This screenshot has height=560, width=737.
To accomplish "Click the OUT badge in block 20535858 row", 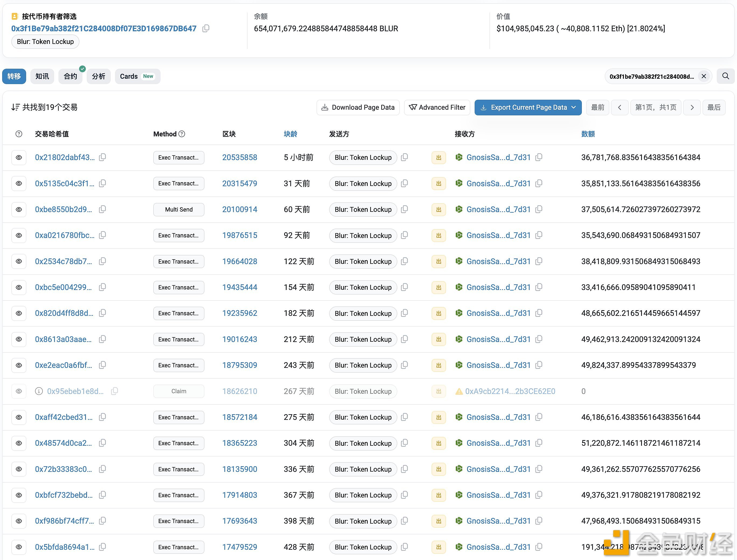I will point(439,157).
